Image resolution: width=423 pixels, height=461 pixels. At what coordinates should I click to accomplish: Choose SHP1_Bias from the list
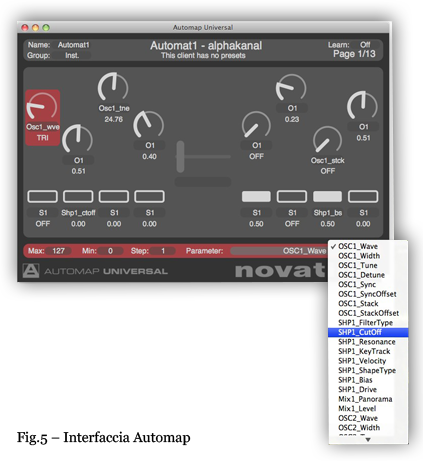click(368, 380)
